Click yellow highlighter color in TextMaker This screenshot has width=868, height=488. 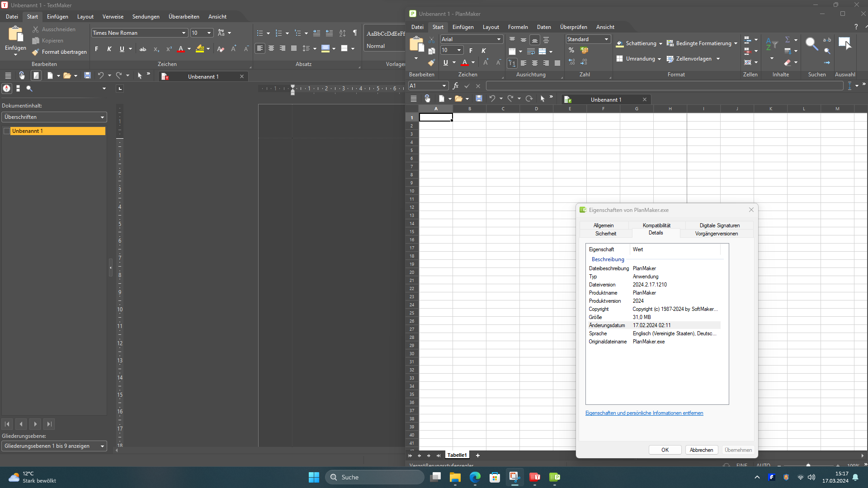click(200, 49)
